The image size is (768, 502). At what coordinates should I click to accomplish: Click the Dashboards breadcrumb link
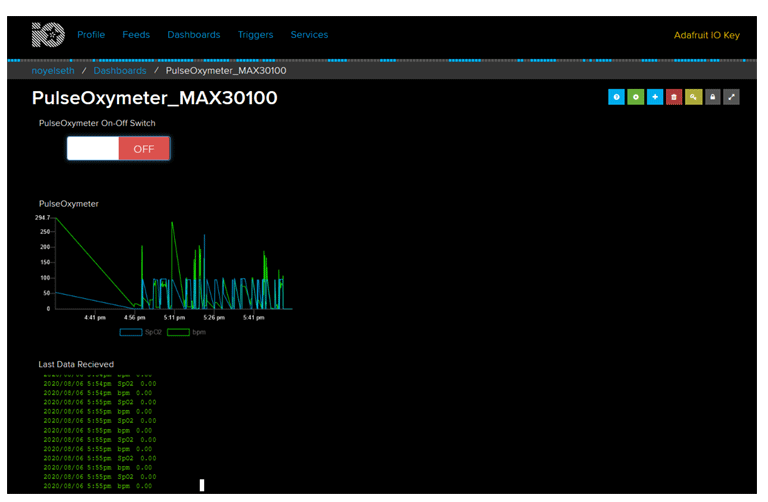[120, 71]
